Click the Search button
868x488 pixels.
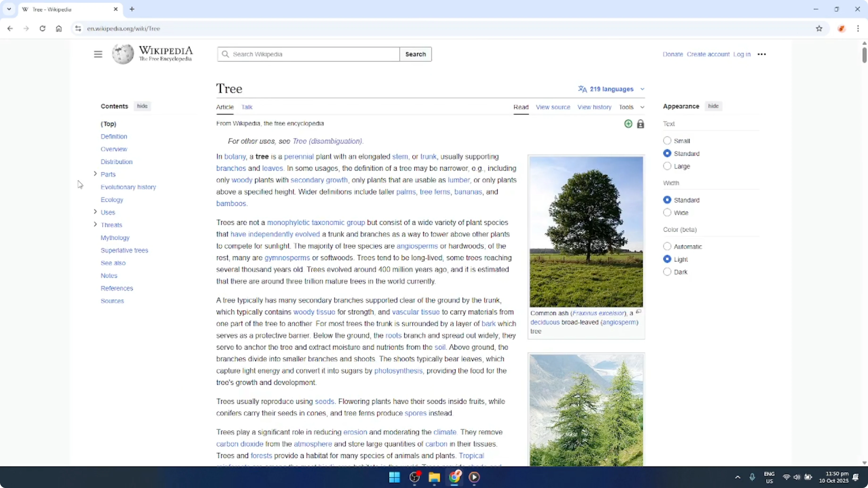pyautogui.click(x=415, y=54)
